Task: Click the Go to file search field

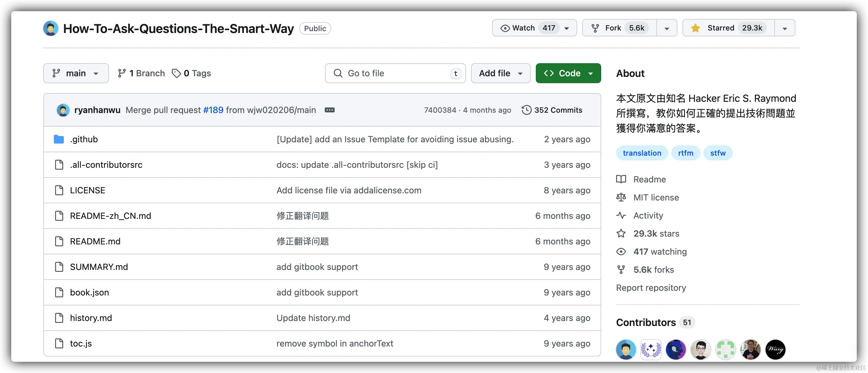Action: click(x=395, y=73)
